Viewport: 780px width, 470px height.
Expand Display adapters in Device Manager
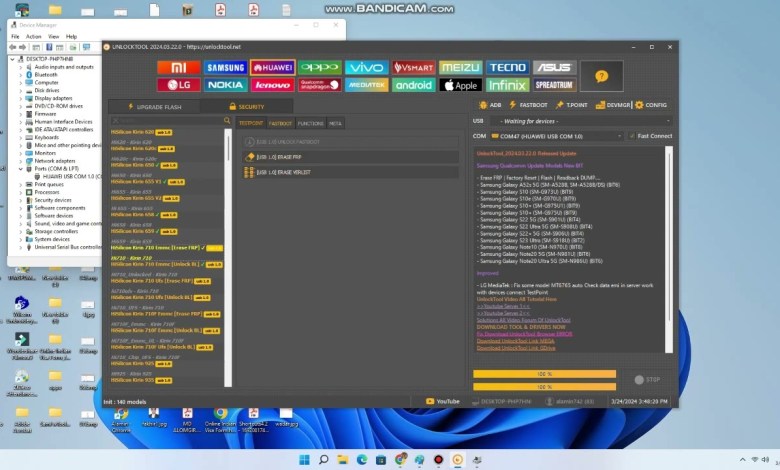(x=21, y=98)
